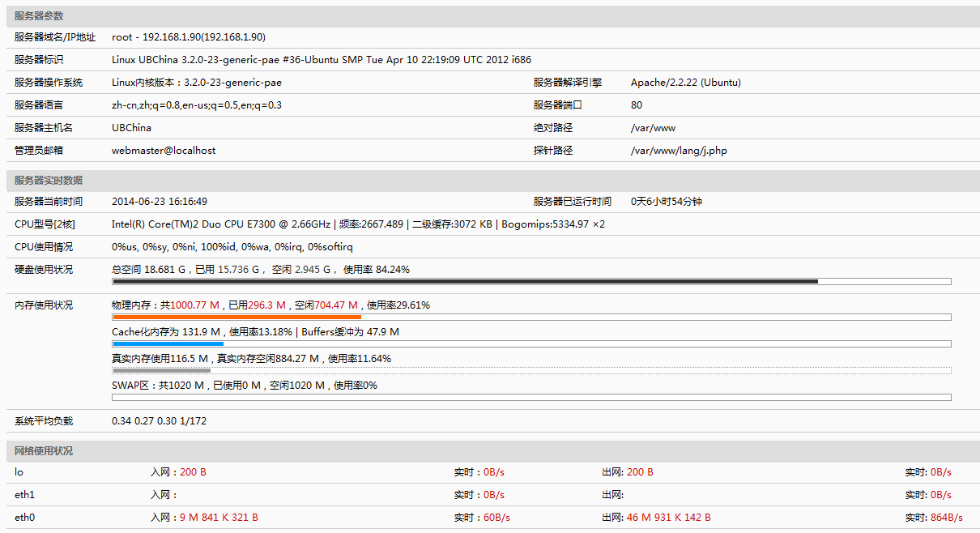
Task: Click the 管理员邮箱 label
Action: click(x=39, y=151)
